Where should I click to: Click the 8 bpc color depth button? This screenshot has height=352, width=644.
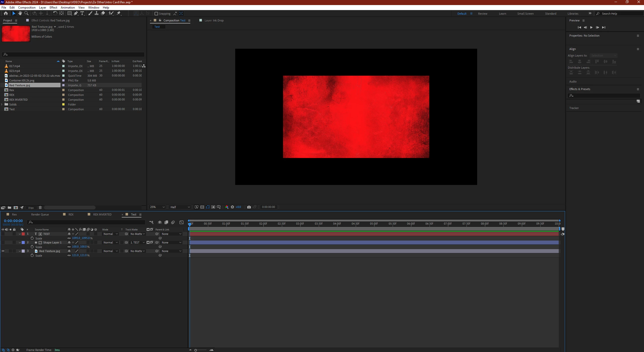(x=31, y=208)
